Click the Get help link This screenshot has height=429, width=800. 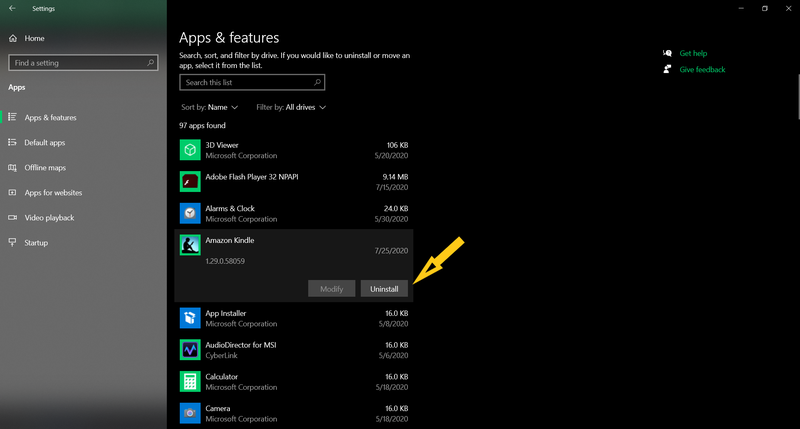click(x=693, y=53)
